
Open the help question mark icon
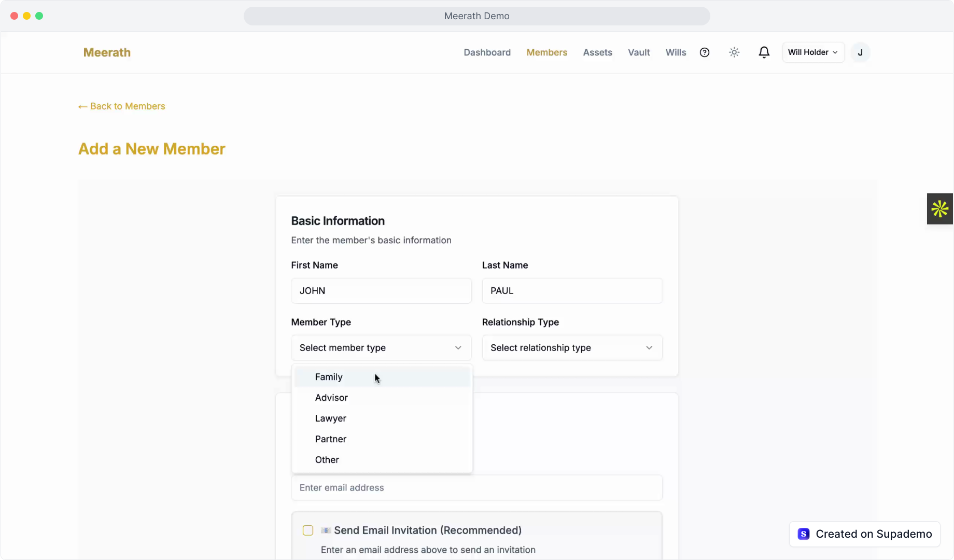click(704, 52)
